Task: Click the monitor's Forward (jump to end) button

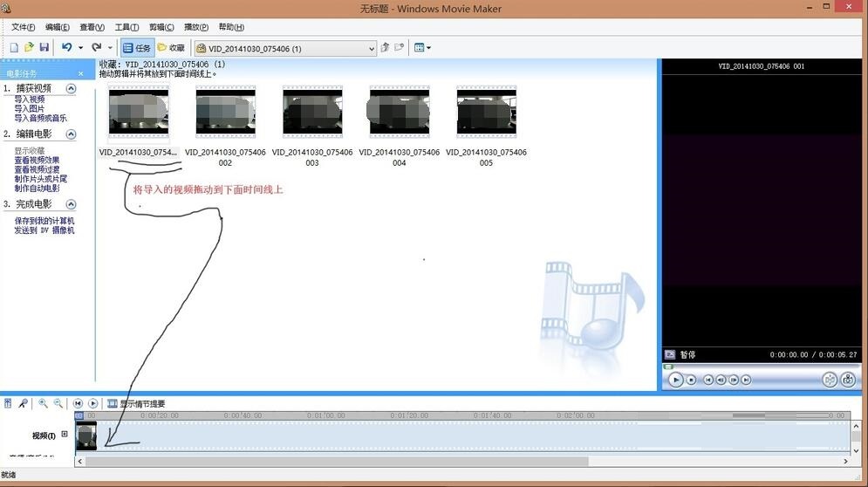Action: [746, 380]
